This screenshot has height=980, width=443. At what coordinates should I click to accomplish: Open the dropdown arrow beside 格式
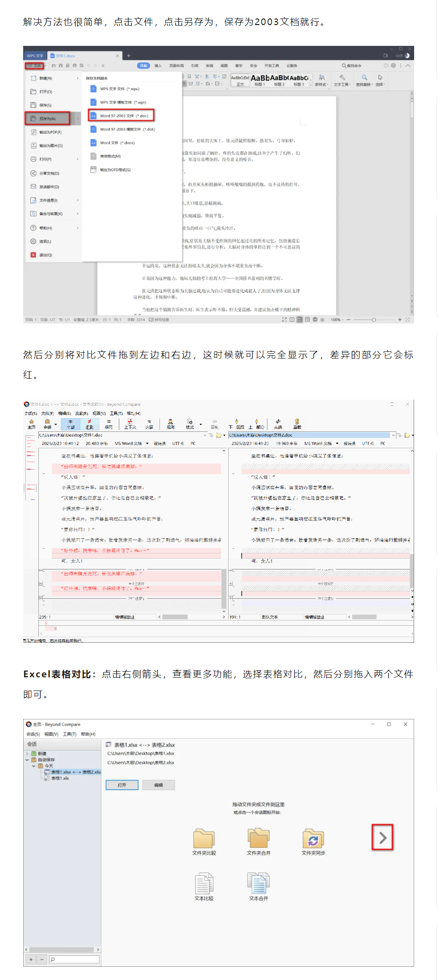click(201, 424)
